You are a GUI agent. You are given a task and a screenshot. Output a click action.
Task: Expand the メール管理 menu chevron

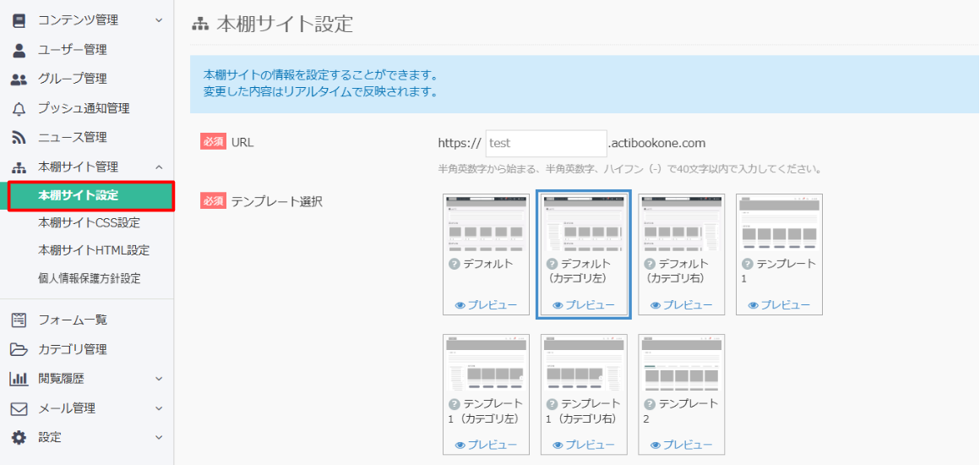click(x=159, y=408)
